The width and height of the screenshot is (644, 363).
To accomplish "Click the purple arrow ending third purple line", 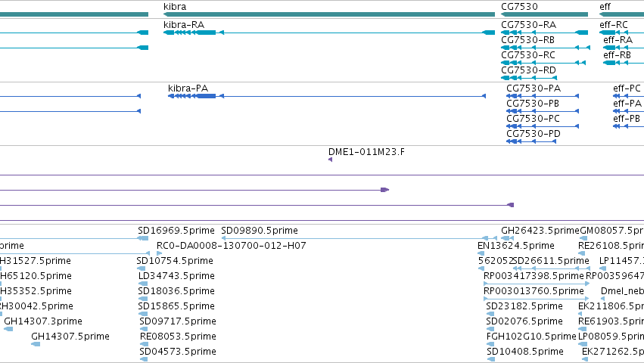I will click(511, 205).
